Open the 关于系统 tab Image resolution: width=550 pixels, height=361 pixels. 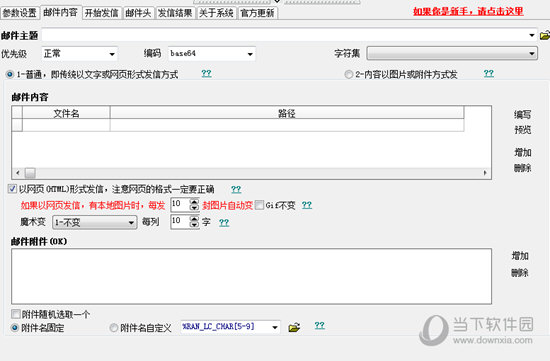(216, 13)
